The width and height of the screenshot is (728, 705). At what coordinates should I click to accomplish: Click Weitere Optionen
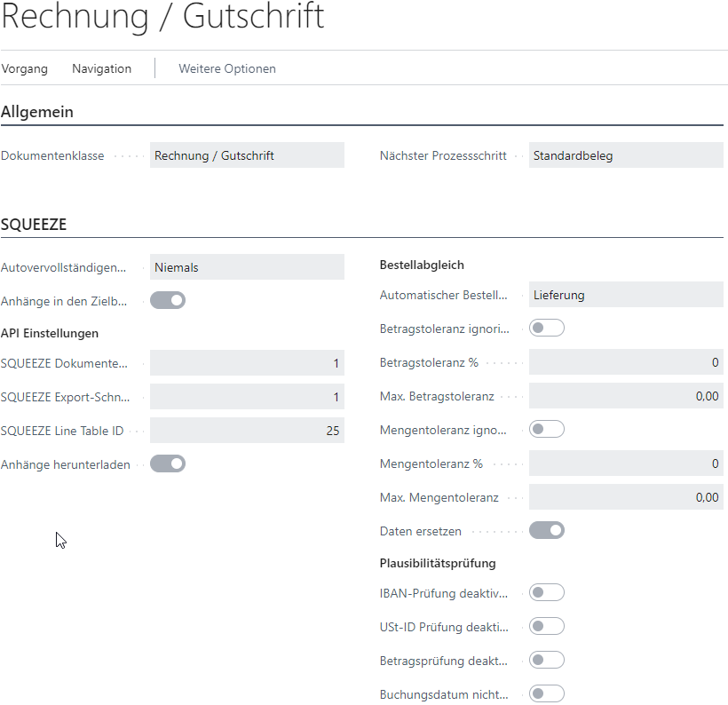(x=227, y=68)
